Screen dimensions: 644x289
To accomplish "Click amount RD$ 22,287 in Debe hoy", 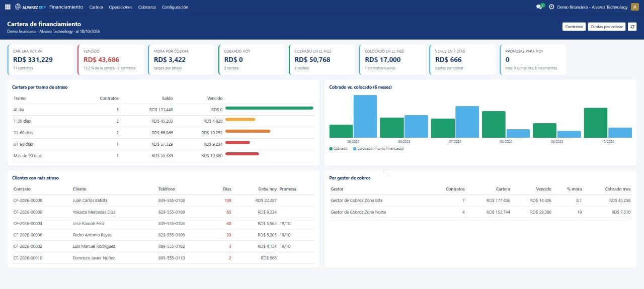I will [266, 201].
